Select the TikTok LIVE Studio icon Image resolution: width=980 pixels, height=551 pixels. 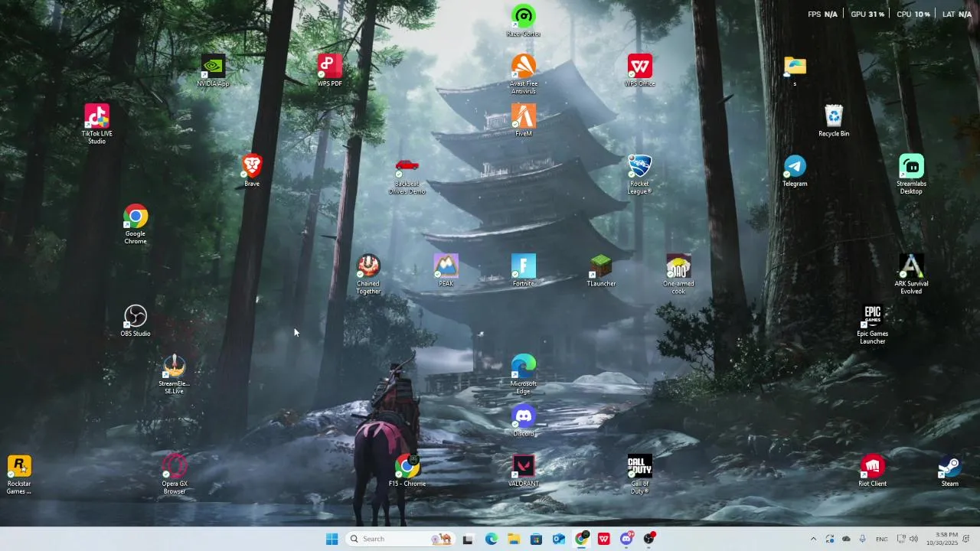pos(96,124)
